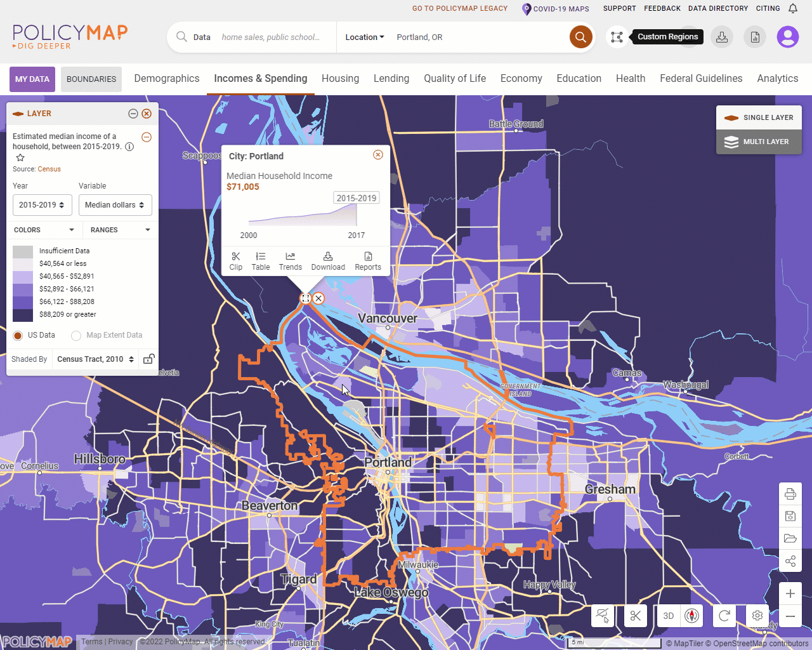Image resolution: width=812 pixels, height=650 pixels.
Task: Expand the Ranges dropdown
Action: [121, 230]
